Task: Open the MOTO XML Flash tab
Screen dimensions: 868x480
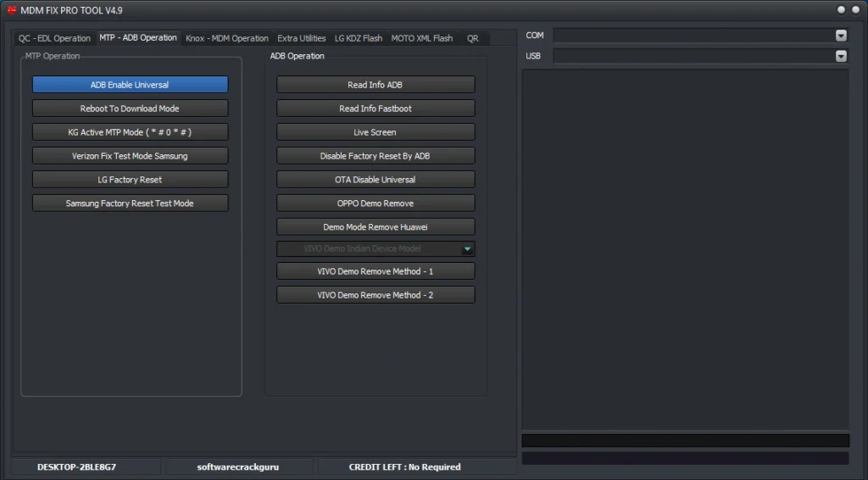Action: (422, 38)
